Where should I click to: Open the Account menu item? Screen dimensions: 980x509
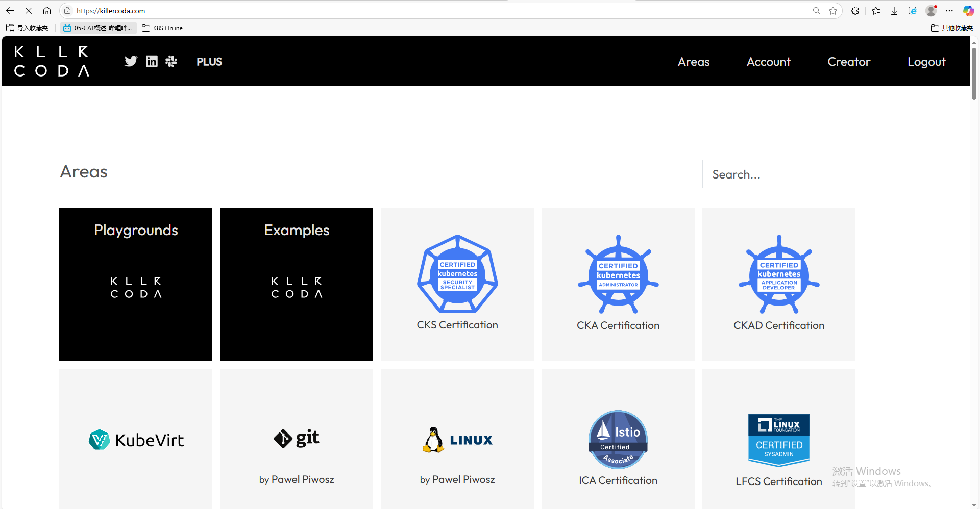coord(768,62)
